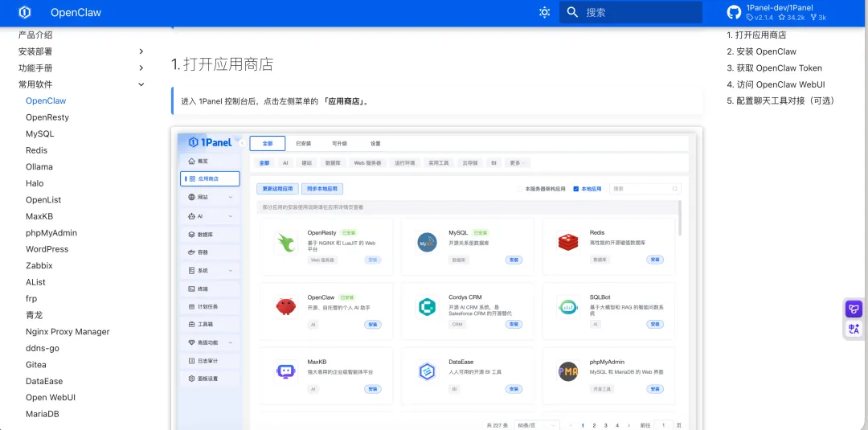This screenshot has width=868, height=430.
Task: Click the 日志审计 icon in the 1Panel sidebar
Action: tap(192, 361)
